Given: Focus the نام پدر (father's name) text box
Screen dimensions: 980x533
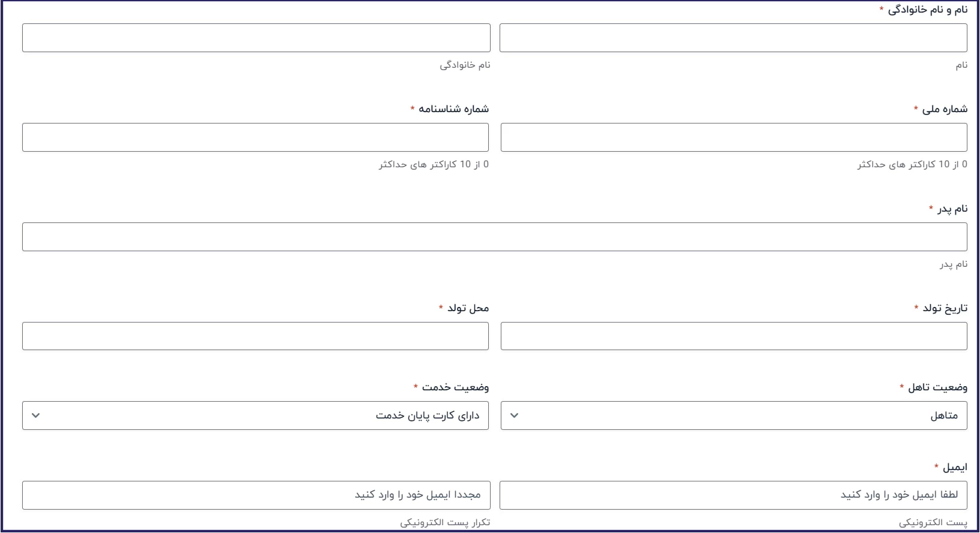Looking at the screenshot, I should pos(494,237).
